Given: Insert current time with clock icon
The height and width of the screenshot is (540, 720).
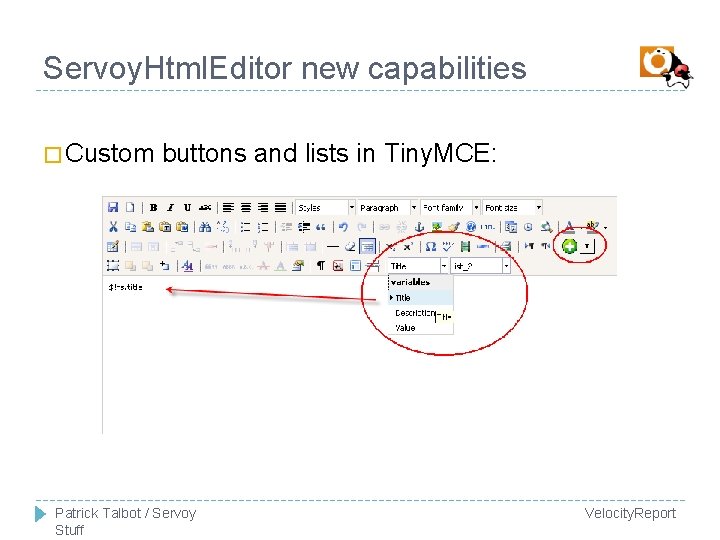Looking at the screenshot, I should pos(529,227).
